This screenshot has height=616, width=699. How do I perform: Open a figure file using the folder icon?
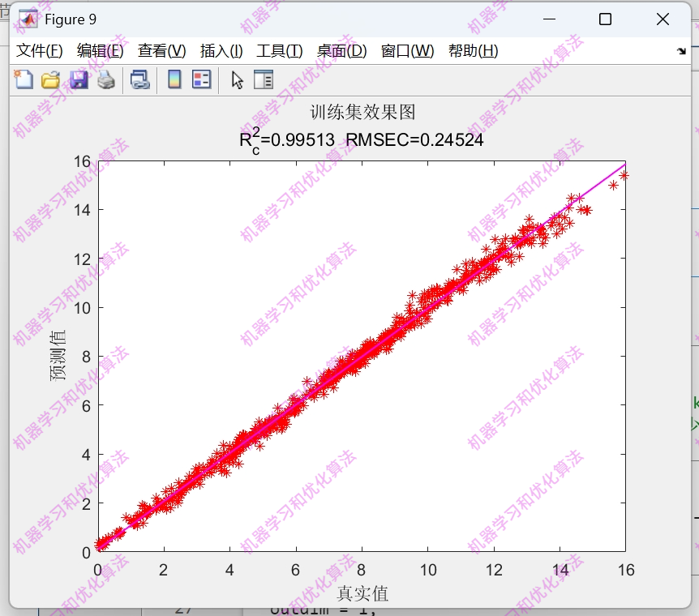[x=49, y=79]
